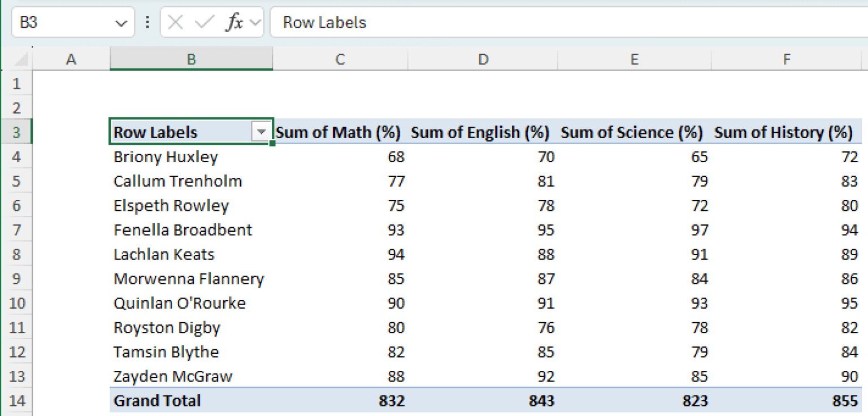This screenshot has width=868, height=416.
Task: Expand the formula bar with its chevron
Action: coord(255,22)
